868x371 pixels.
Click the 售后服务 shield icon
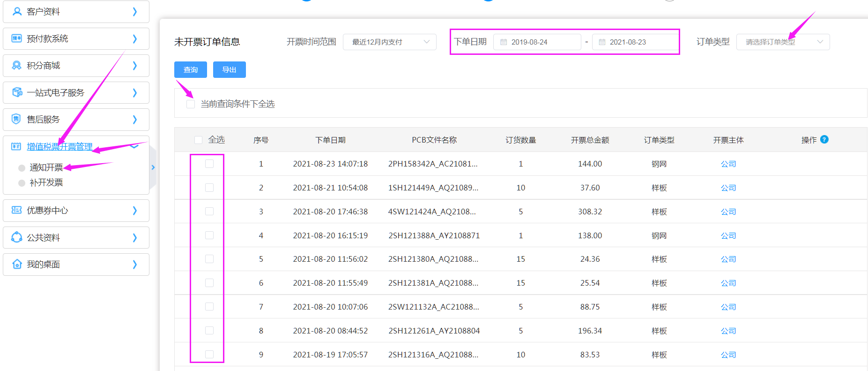point(17,119)
